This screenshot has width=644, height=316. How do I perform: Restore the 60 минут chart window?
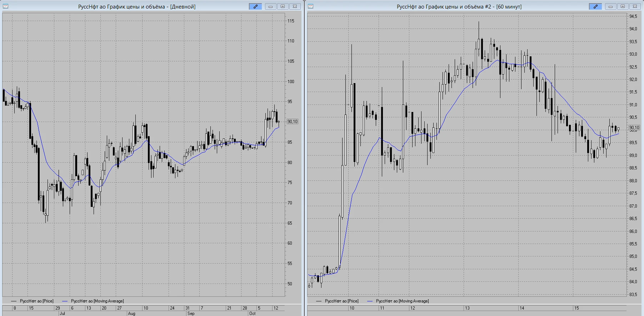tap(623, 6)
